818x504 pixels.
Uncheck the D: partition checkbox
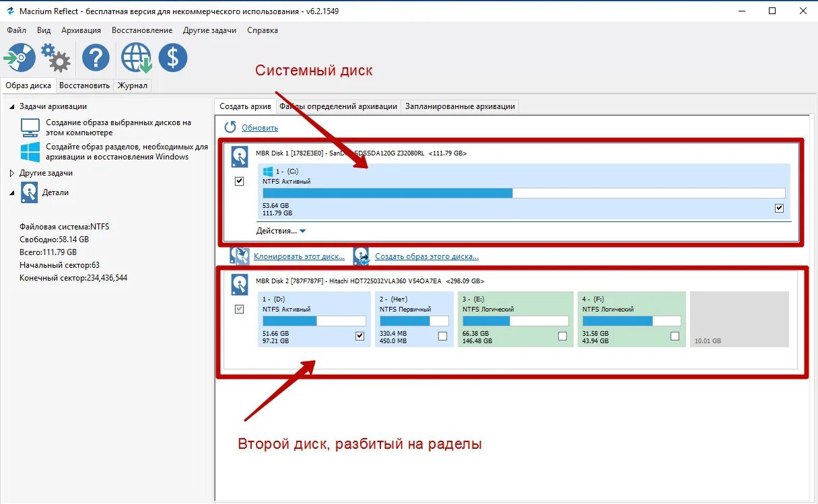360,336
